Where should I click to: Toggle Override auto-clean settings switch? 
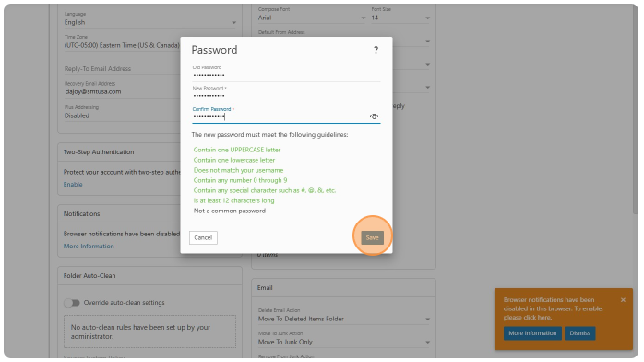72,303
